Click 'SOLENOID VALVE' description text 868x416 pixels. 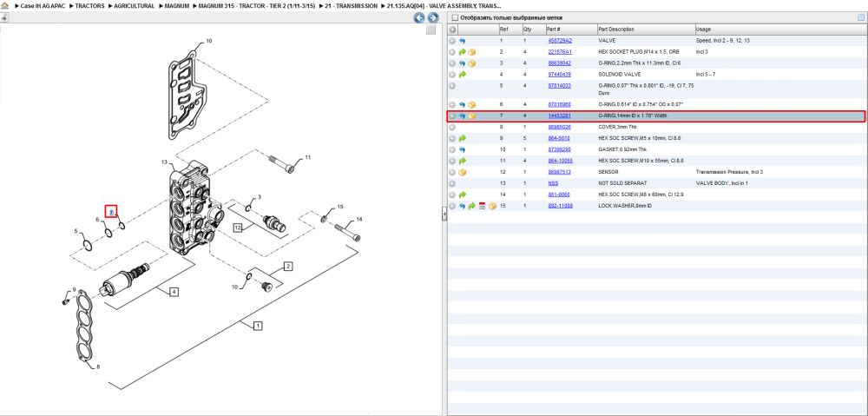pos(620,74)
